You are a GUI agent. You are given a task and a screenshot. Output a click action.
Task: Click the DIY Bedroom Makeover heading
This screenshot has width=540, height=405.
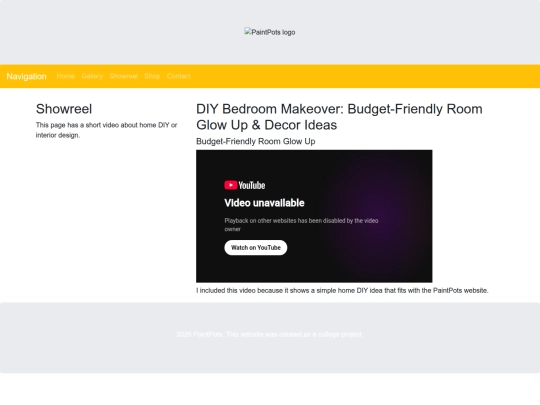click(339, 117)
